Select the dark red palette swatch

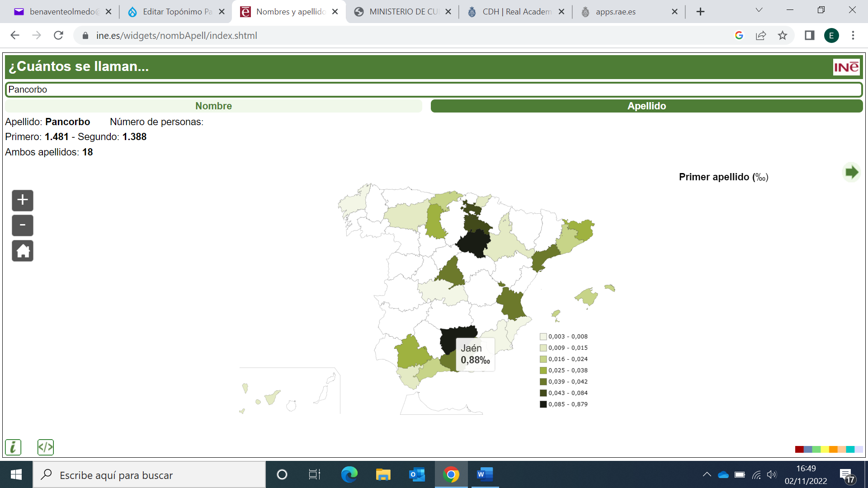799,449
